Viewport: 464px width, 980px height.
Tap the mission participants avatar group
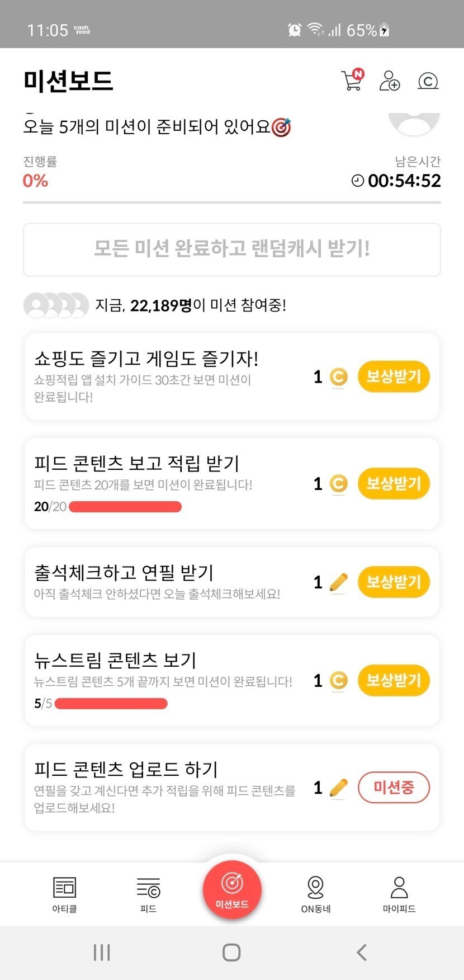point(56,305)
